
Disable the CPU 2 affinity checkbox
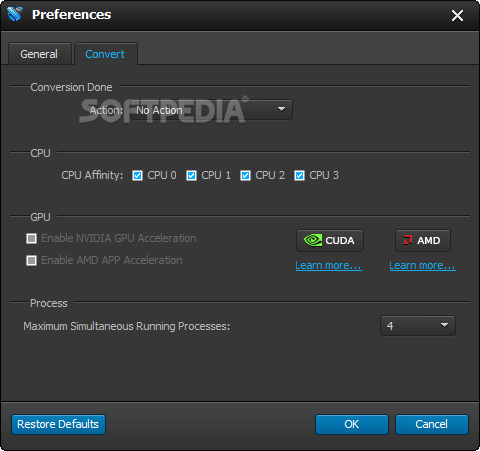[245, 175]
